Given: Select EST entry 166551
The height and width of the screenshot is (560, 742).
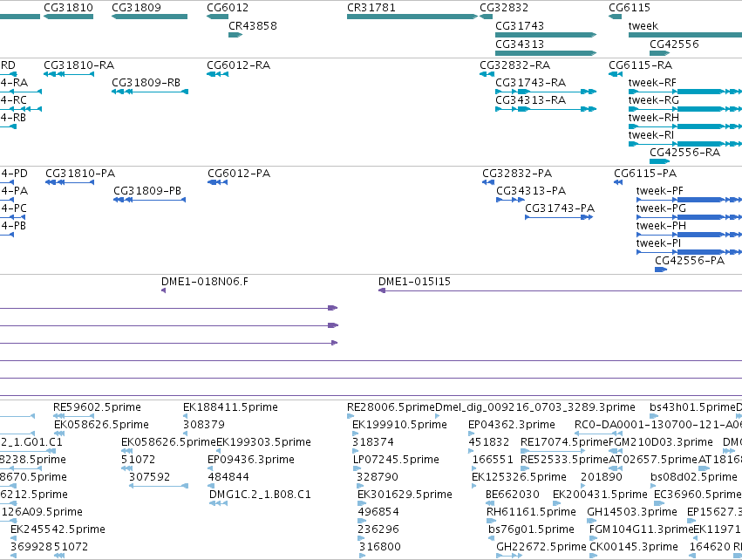Looking at the screenshot, I should coord(493,460).
